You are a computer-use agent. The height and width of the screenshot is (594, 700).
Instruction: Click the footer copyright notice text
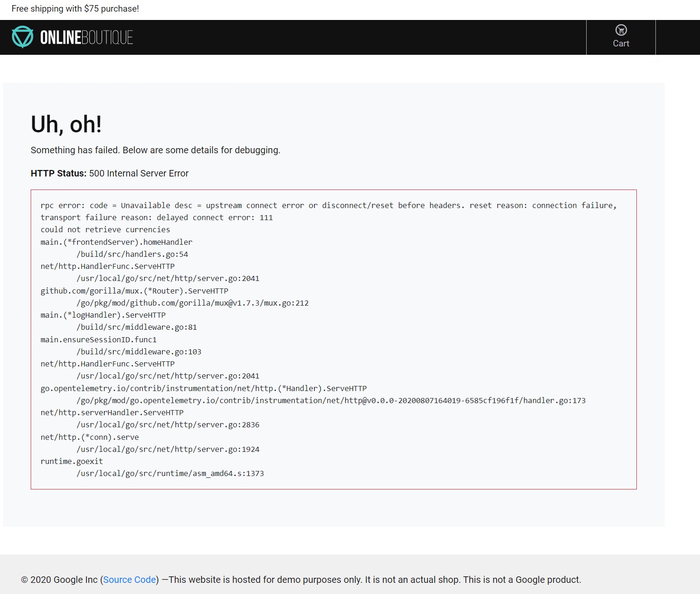click(301, 580)
